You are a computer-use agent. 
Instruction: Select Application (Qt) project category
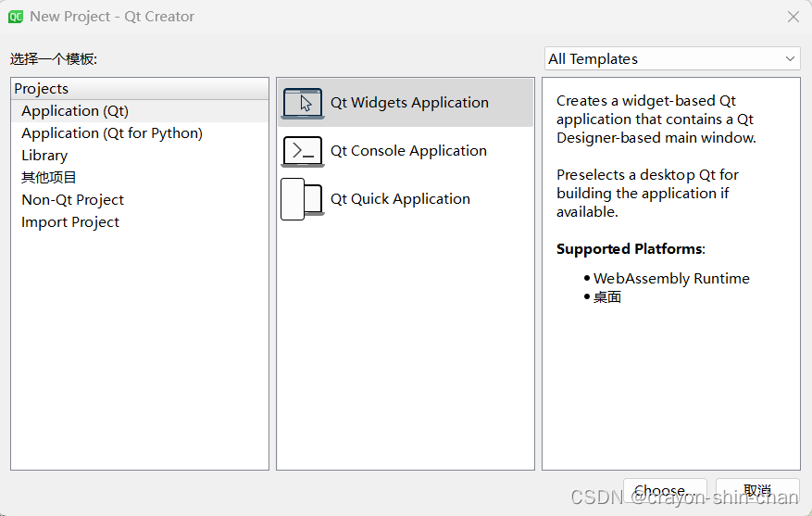(75, 111)
